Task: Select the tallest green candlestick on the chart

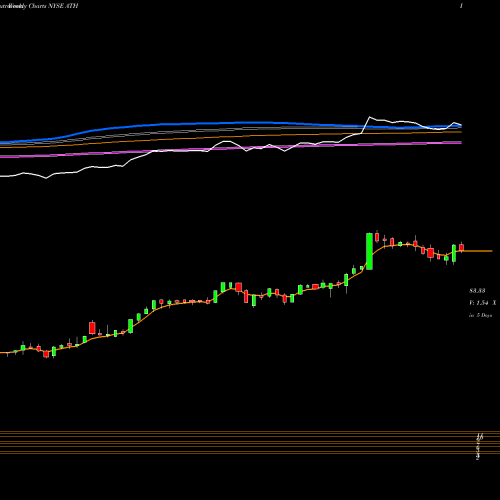Action: pos(369,251)
